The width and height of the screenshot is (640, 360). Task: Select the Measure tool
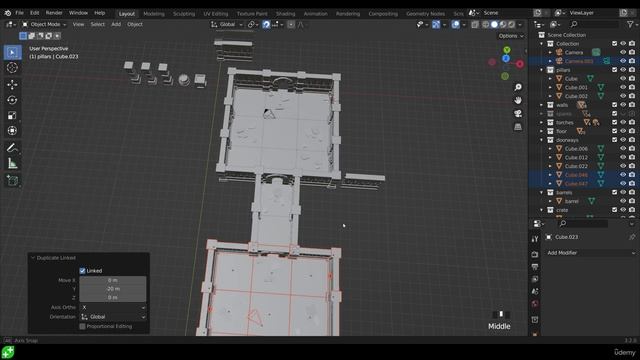tap(12, 164)
